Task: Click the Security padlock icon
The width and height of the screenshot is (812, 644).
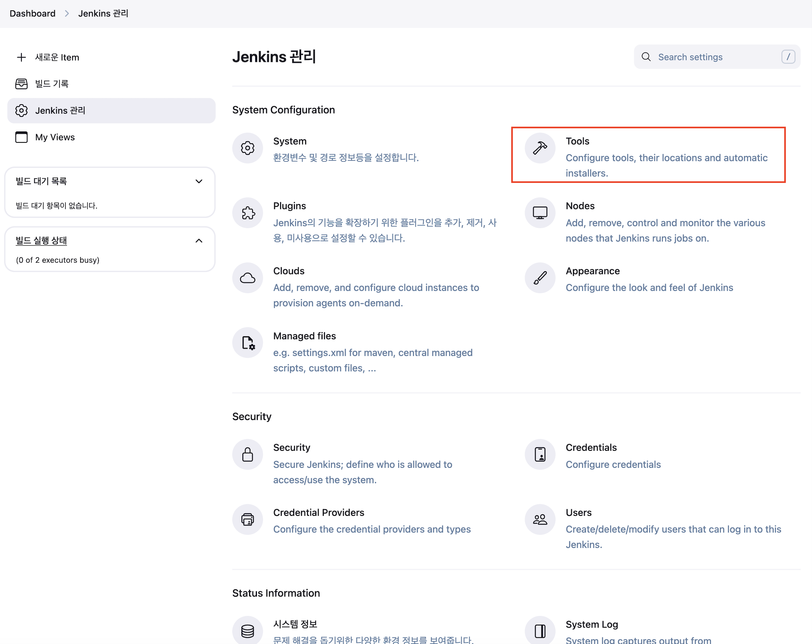Action: [248, 455]
